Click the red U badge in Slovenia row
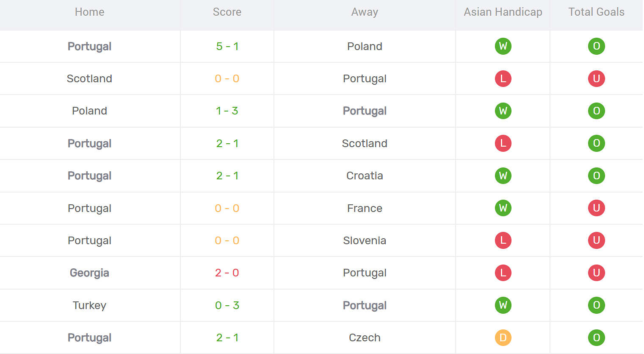This screenshot has height=354, width=644. (596, 240)
